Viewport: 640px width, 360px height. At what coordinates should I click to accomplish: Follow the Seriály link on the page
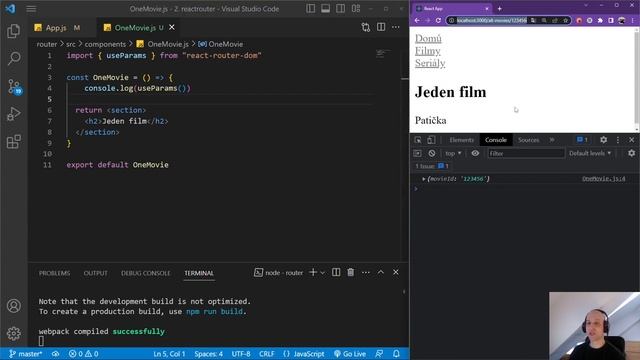pyautogui.click(x=430, y=63)
